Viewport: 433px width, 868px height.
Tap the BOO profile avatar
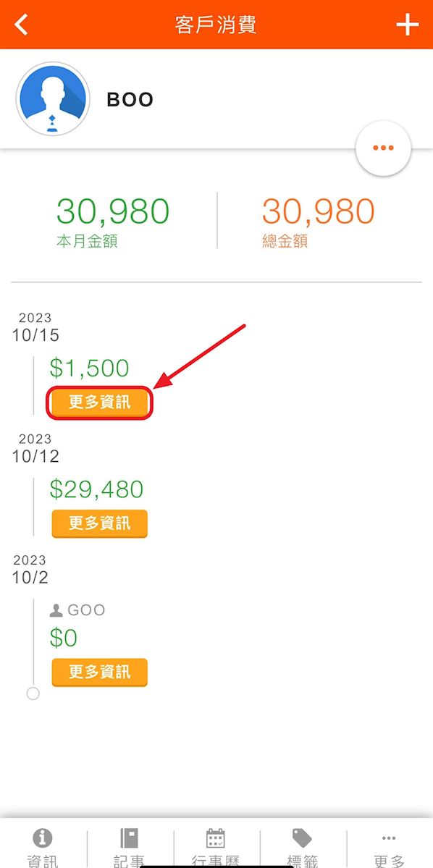[53, 99]
